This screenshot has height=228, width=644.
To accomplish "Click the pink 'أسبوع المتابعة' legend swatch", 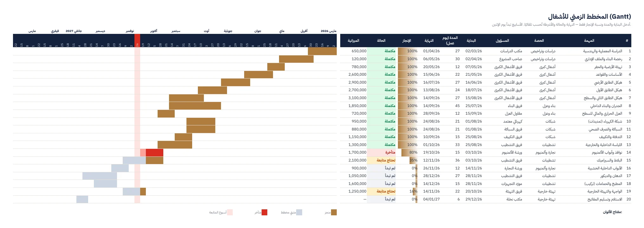I will [230, 212].
